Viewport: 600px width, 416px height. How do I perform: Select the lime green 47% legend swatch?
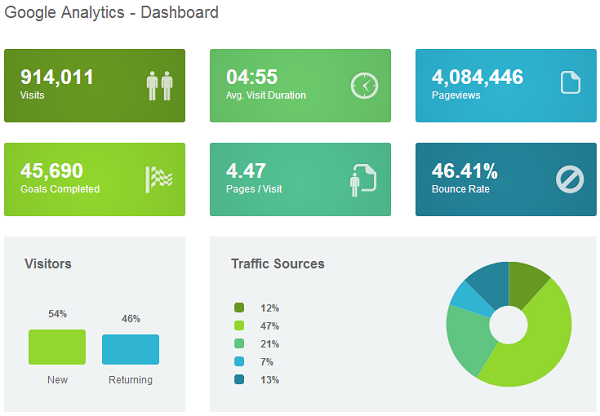(x=239, y=326)
